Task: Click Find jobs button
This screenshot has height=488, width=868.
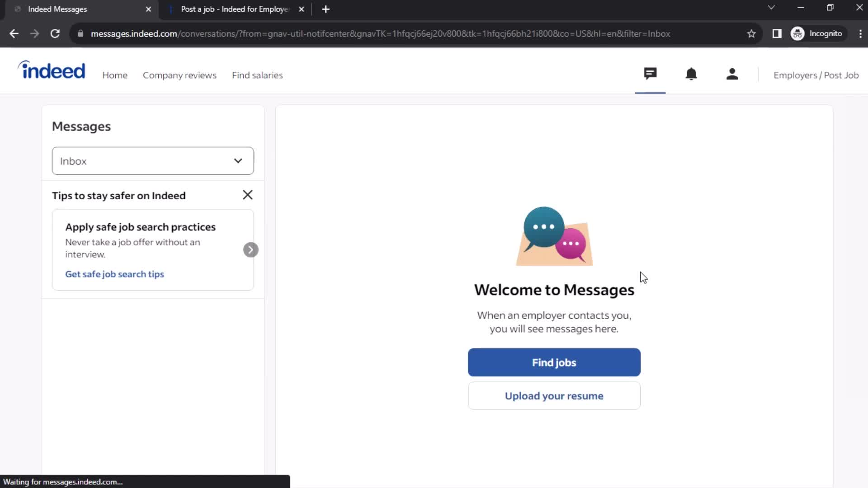Action: click(x=554, y=362)
